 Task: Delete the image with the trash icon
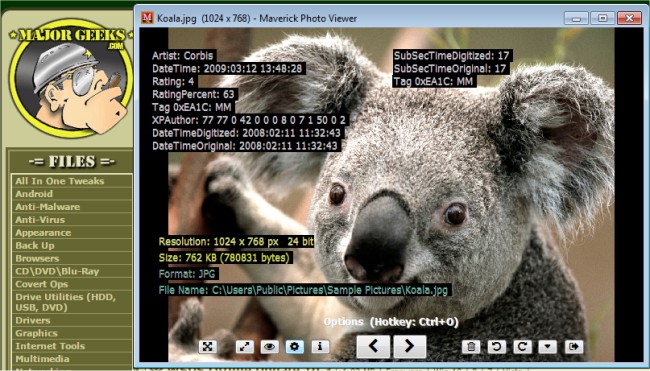click(471, 347)
